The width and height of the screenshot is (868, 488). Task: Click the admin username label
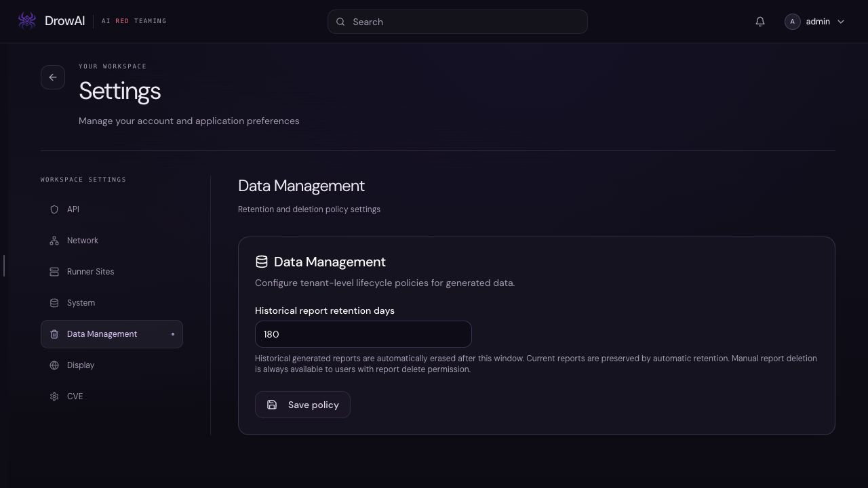tap(818, 22)
